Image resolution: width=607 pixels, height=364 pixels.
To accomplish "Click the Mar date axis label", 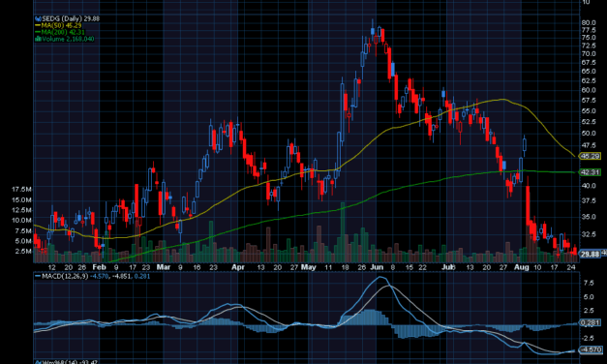I will point(164,267).
